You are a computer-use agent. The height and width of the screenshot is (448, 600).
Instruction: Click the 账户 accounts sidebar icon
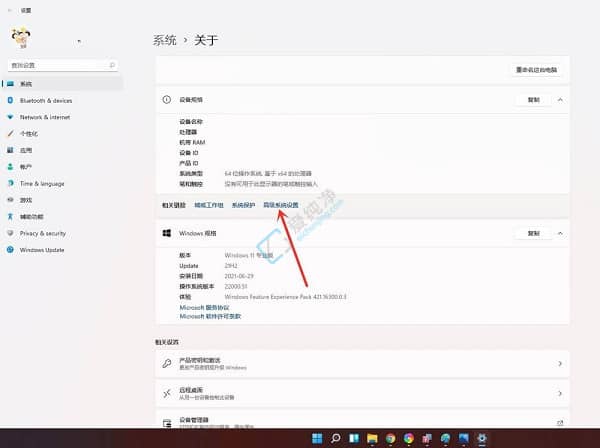click(10, 167)
